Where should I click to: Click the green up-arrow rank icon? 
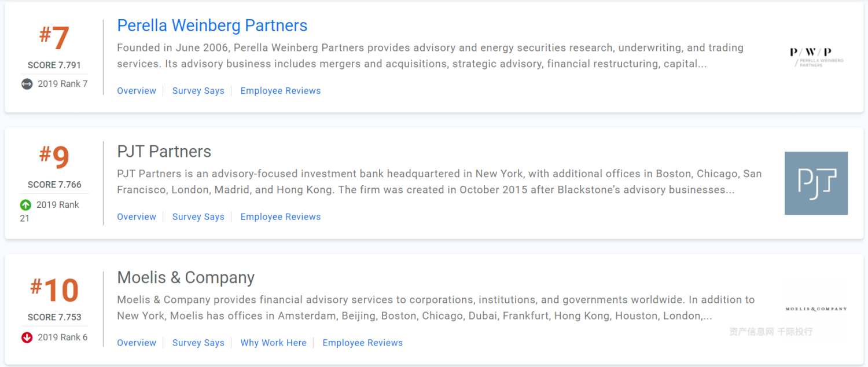(25, 205)
